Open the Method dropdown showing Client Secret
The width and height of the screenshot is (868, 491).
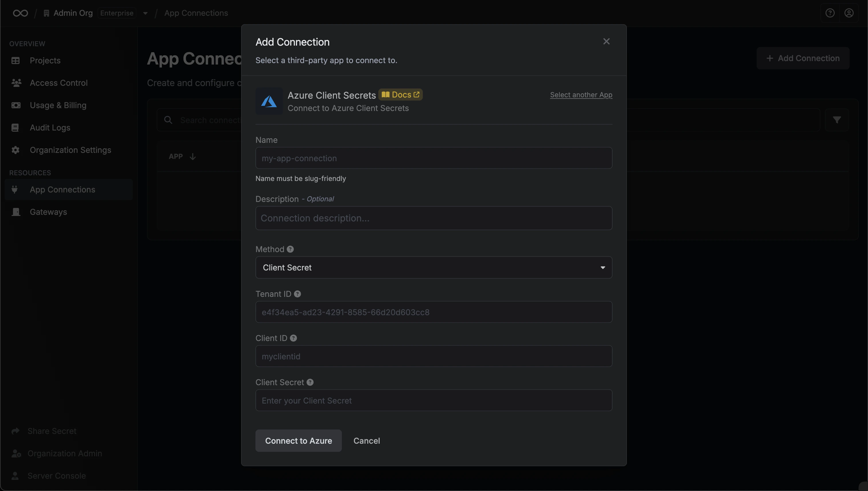coord(434,267)
